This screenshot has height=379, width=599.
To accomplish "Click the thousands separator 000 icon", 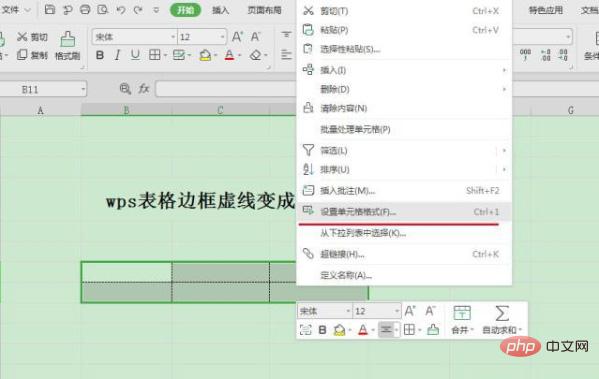I will tap(525, 55).
